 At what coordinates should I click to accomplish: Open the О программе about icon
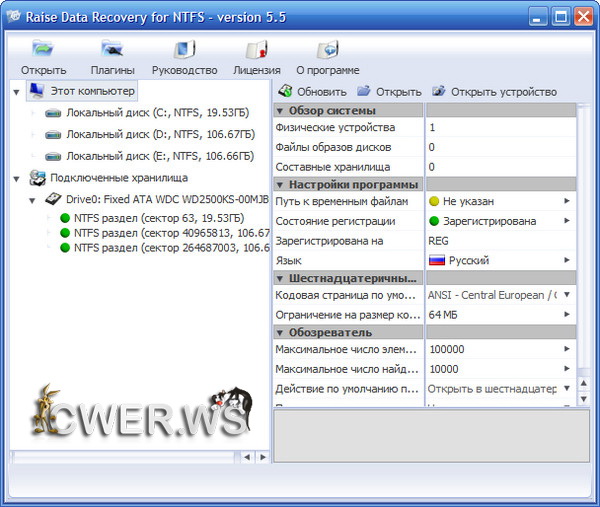[327, 50]
